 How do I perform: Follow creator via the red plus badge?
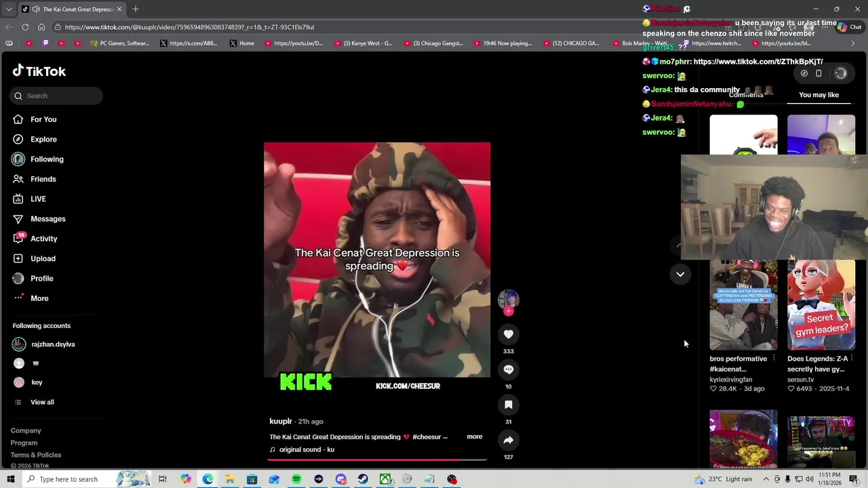tap(509, 311)
